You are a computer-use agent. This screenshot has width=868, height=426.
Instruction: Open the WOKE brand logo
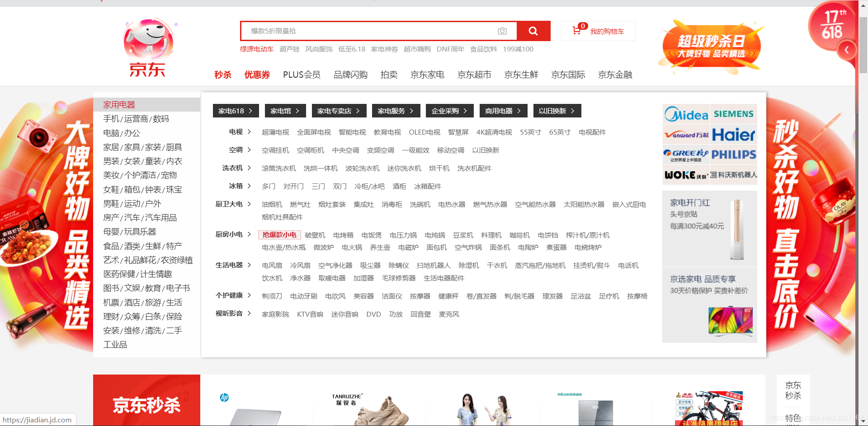tap(686, 175)
